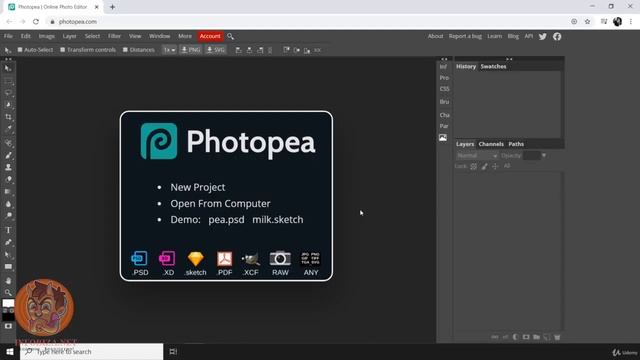Select the Path Select tool
The width and height of the screenshot is (640, 360).
tap(8, 255)
